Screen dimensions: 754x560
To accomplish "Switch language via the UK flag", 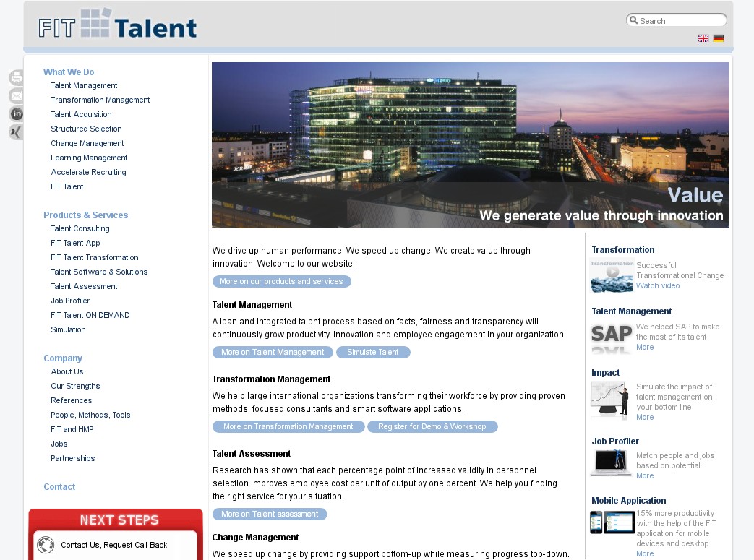I will point(703,38).
